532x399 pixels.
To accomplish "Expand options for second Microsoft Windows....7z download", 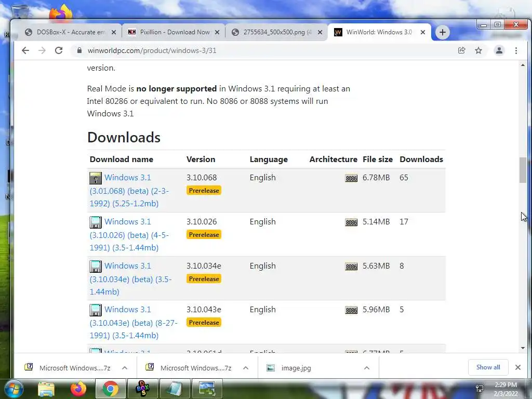I will (246, 368).
